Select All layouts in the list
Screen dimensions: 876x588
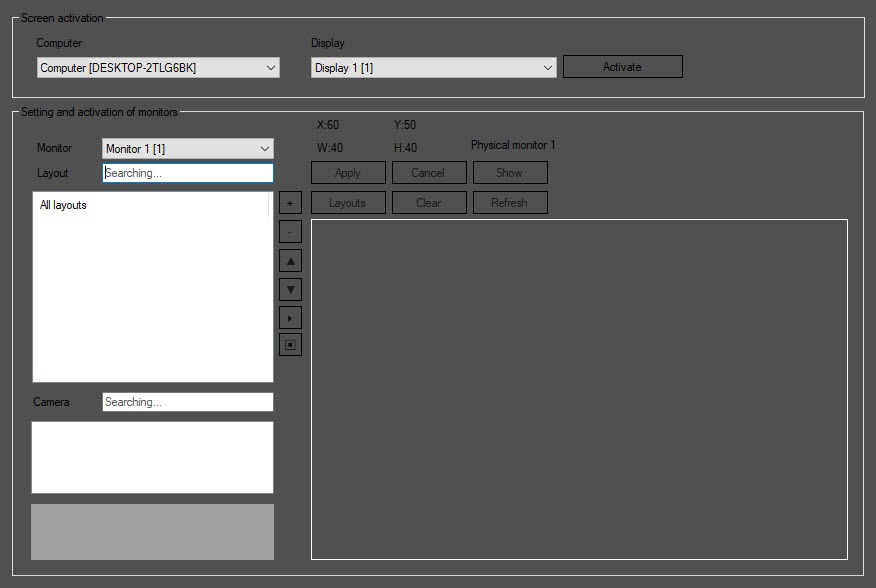pos(64,206)
